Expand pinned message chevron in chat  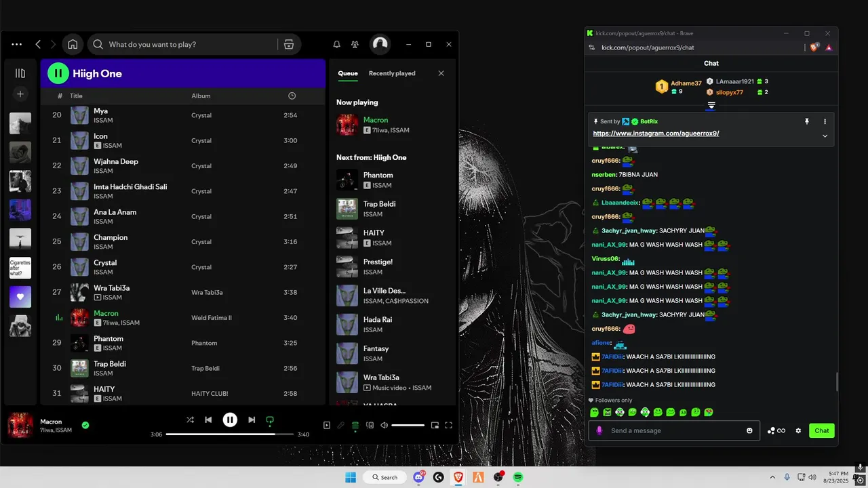pos(825,136)
